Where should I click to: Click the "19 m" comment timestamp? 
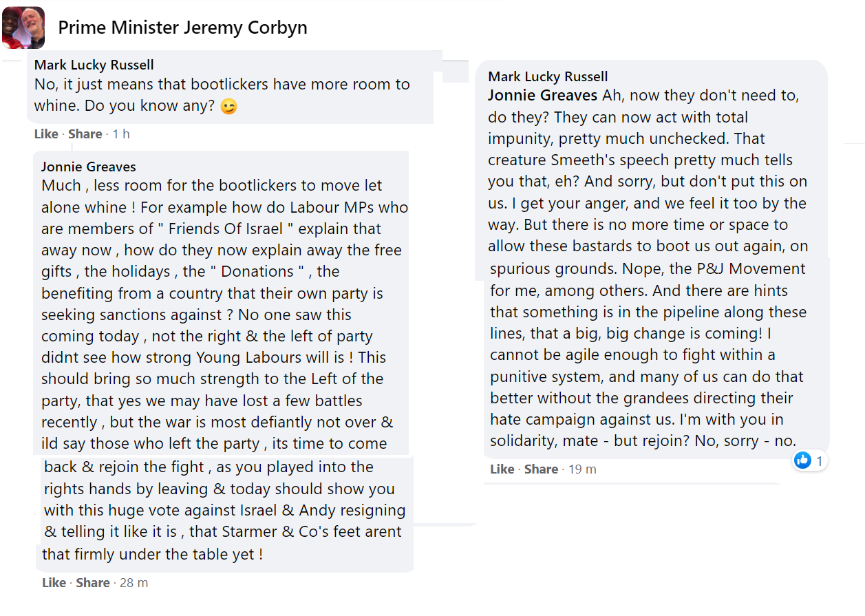click(x=582, y=469)
